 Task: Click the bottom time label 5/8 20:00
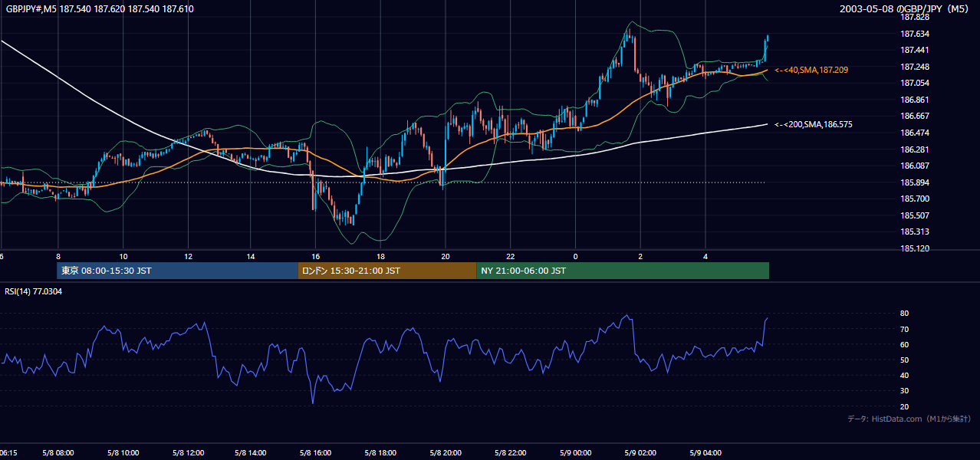pos(445,453)
